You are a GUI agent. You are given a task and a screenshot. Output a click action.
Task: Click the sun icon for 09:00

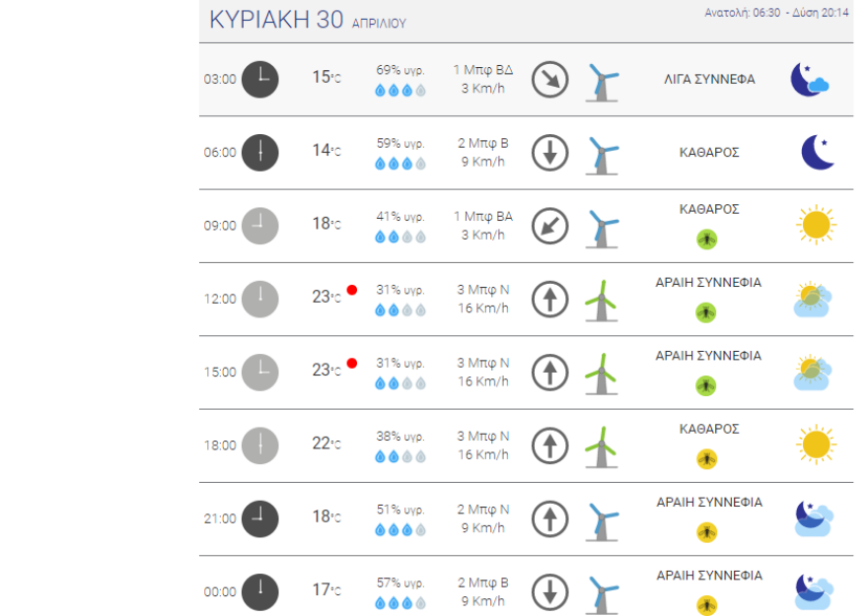pos(816,226)
